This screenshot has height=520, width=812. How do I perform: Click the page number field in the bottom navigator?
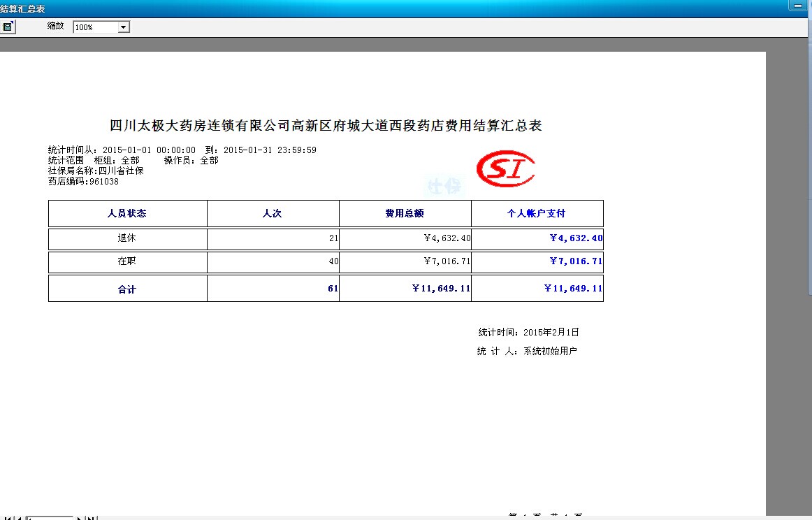pyautogui.click(x=50, y=517)
